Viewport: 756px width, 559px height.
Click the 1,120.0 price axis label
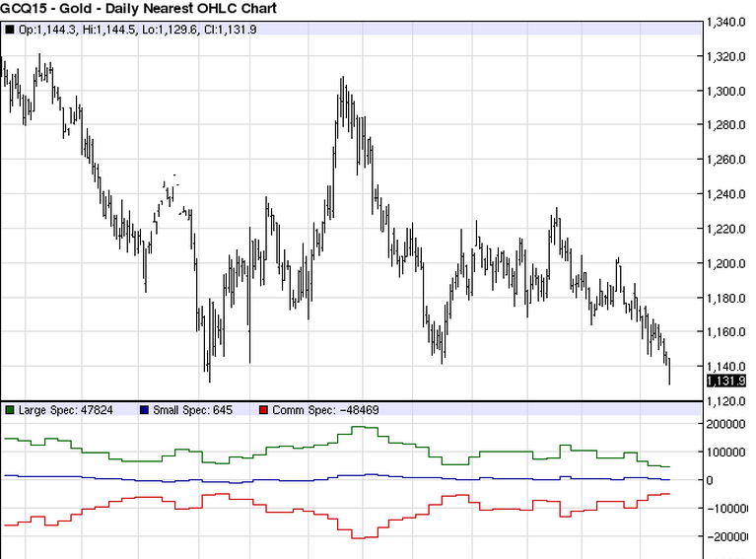pyautogui.click(x=726, y=401)
